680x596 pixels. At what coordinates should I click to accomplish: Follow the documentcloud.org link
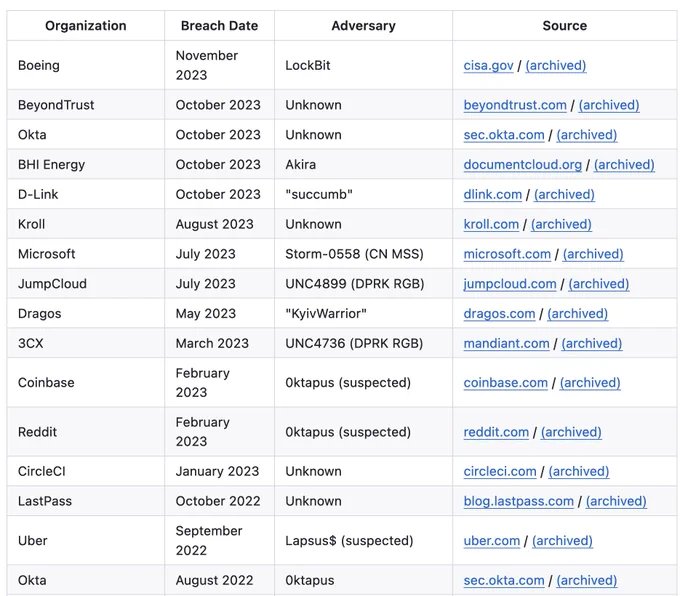(x=523, y=165)
